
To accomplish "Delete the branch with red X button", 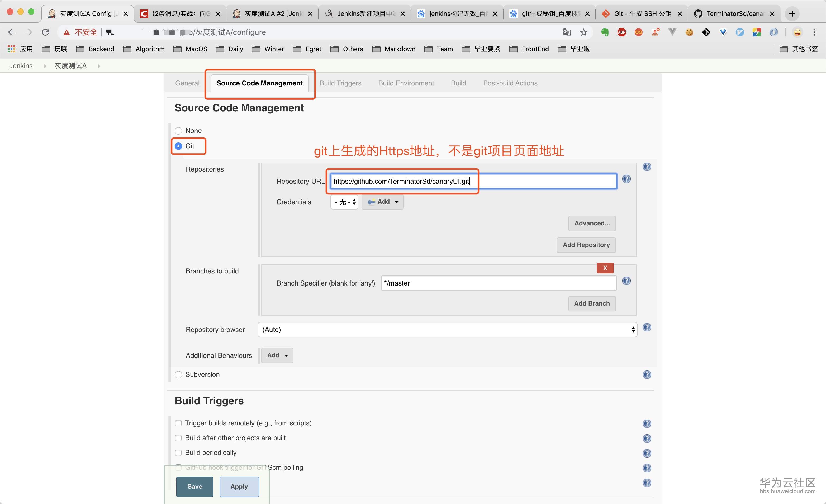I will click(605, 268).
